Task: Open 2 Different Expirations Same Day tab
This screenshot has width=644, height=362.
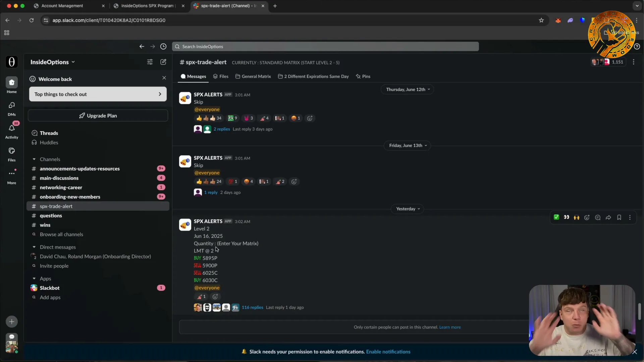Action: click(x=314, y=76)
